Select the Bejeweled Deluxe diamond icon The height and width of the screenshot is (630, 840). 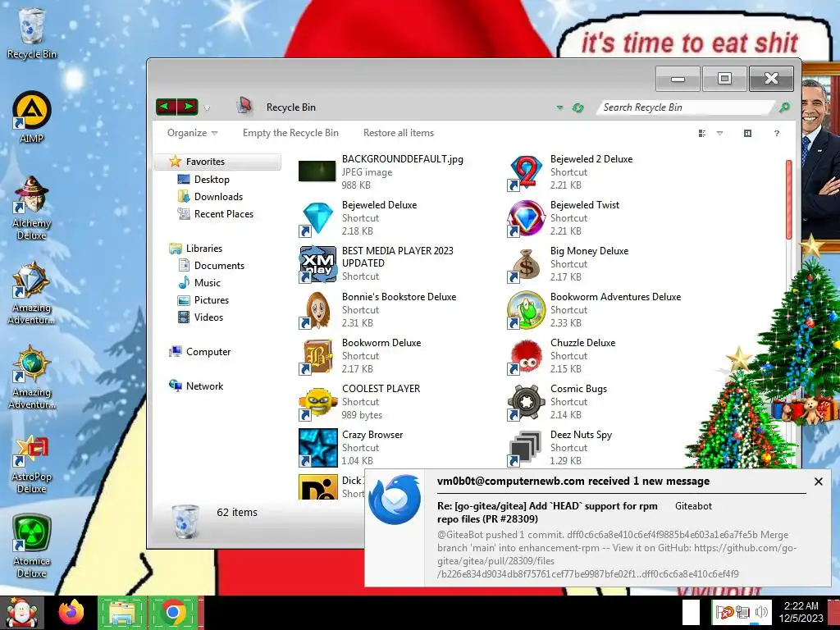[317, 218]
